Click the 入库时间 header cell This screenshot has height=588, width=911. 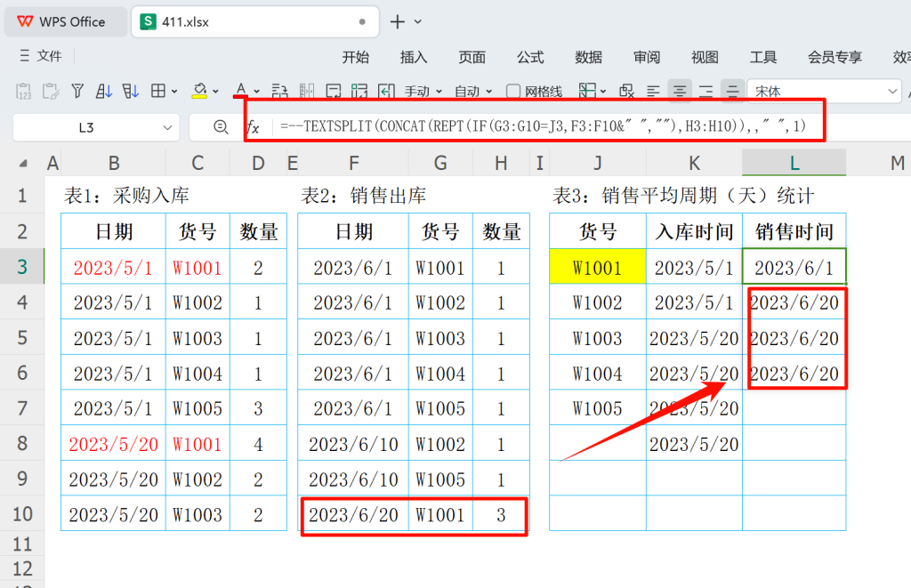tap(694, 232)
